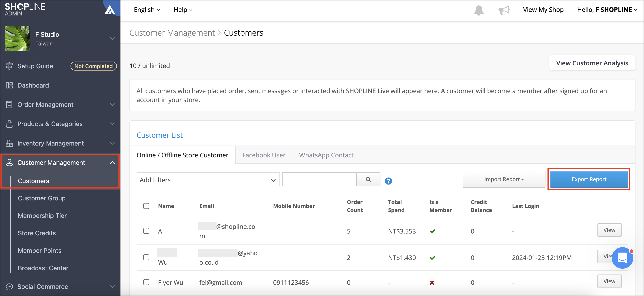This screenshot has width=644, height=296.
Task: Open Broadcast Center
Action: pyautogui.click(x=43, y=268)
